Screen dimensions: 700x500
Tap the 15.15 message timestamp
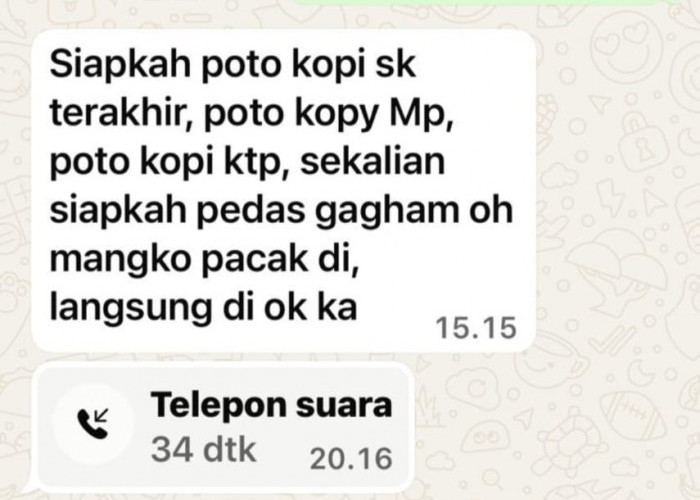click(x=476, y=328)
